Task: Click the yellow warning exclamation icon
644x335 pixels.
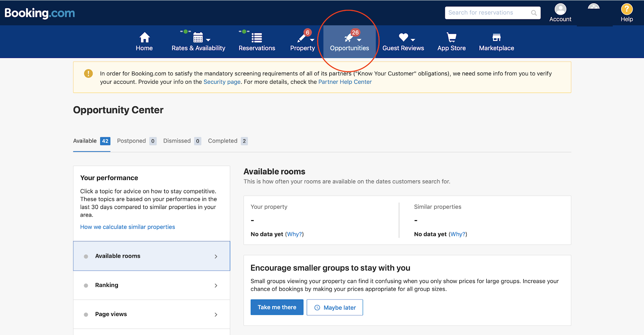Action: (88, 73)
